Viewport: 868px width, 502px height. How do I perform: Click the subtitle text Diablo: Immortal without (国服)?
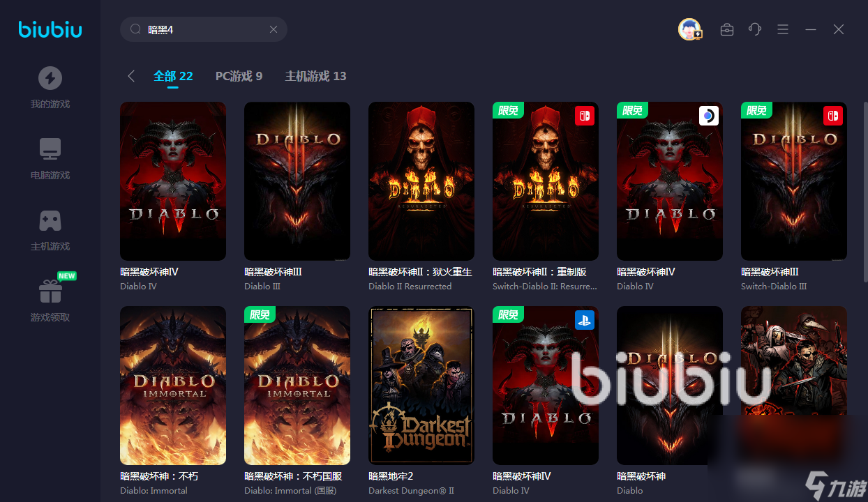(154, 491)
